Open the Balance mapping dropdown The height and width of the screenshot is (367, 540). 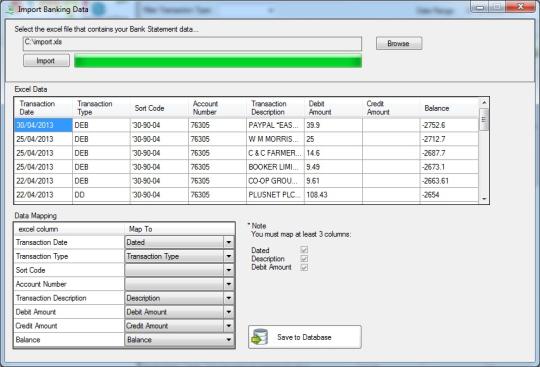pyautogui.click(x=229, y=340)
